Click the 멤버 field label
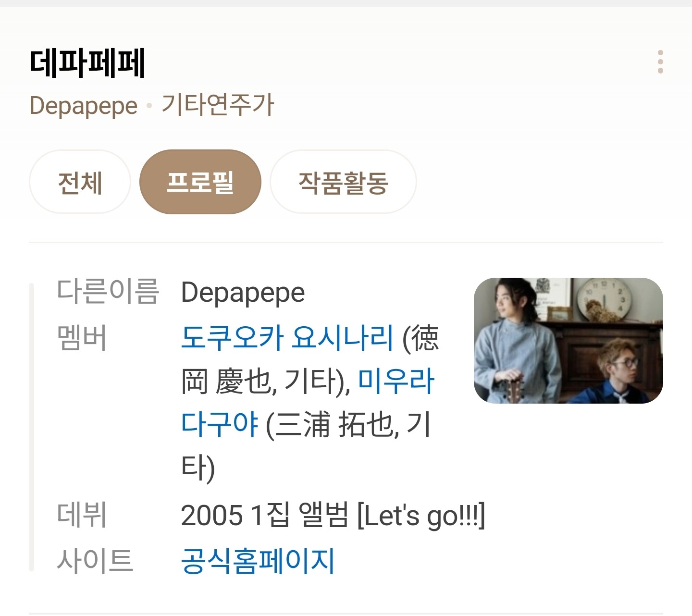This screenshot has width=692, height=616. [82, 337]
